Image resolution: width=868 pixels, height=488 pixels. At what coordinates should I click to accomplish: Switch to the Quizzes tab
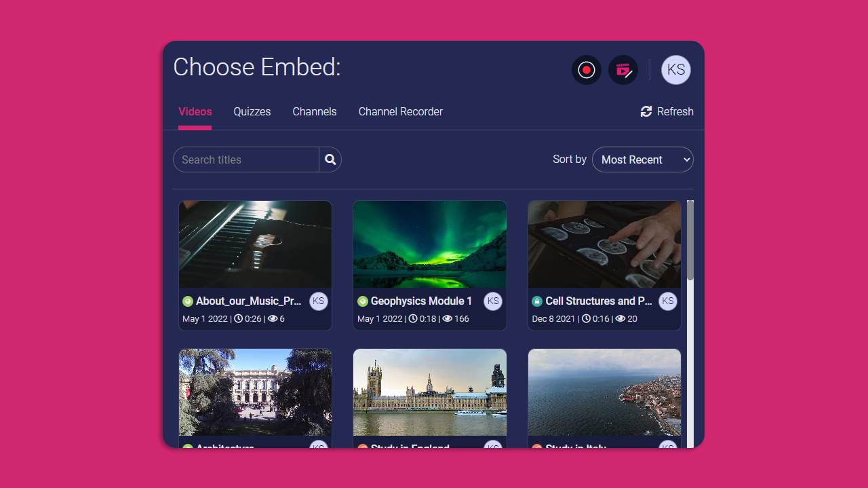252,111
